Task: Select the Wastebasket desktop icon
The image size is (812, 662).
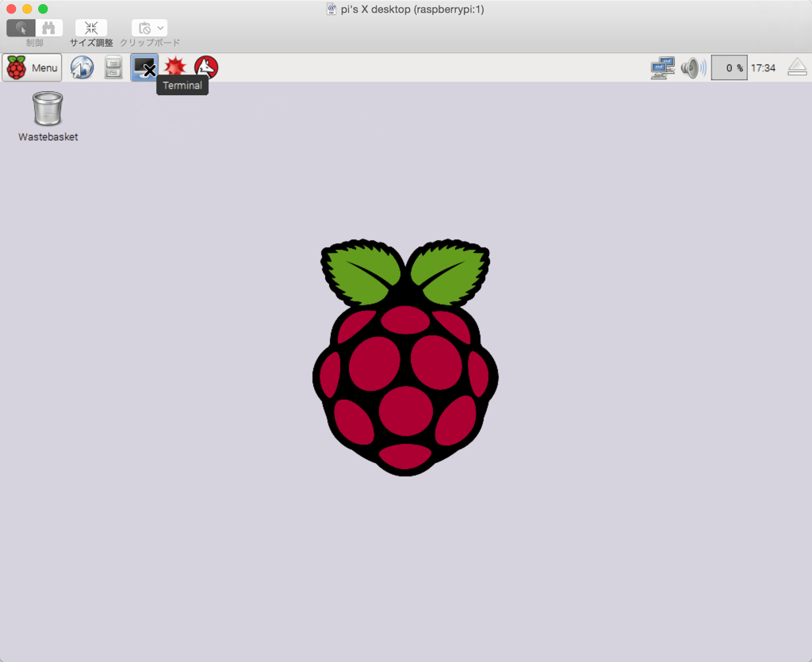Action: pyautogui.click(x=48, y=117)
